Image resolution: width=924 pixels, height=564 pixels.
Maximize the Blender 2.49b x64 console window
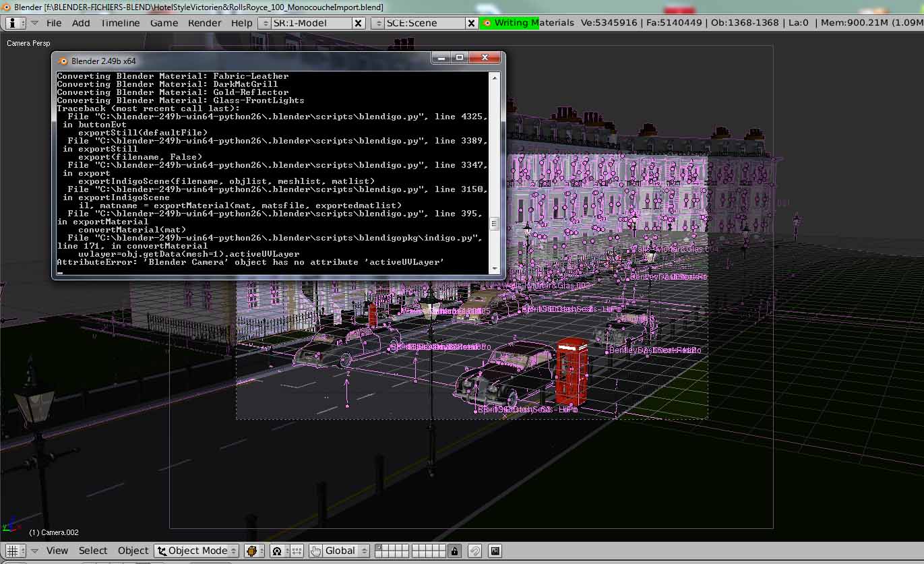click(x=460, y=59)
